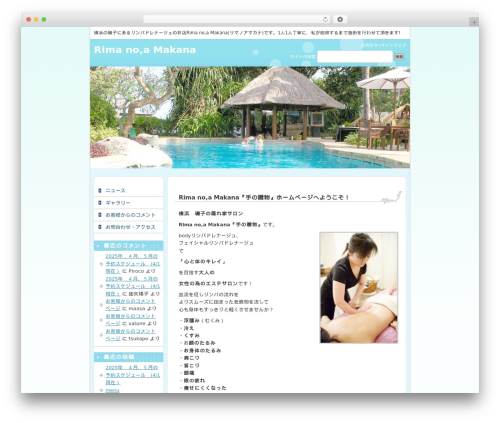Click the massage therapist photo
This screenshot has height=423, width=500.
tap(359, 288)
